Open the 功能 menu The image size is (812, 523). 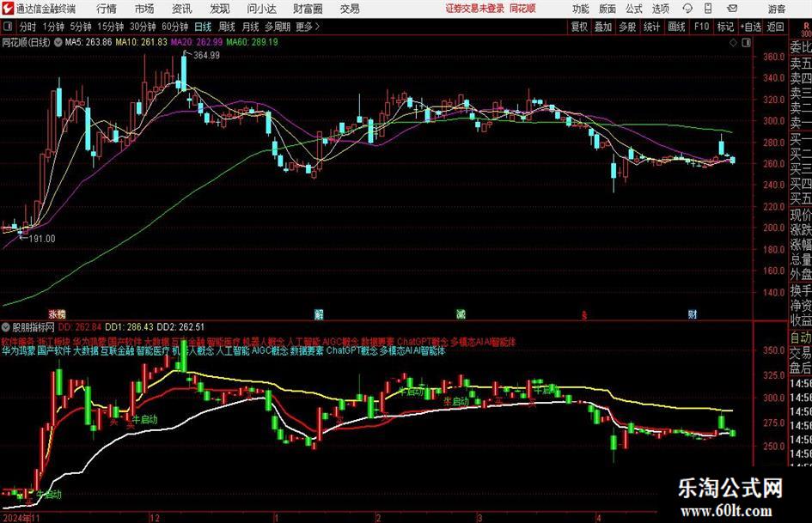[x=581, y=9]
